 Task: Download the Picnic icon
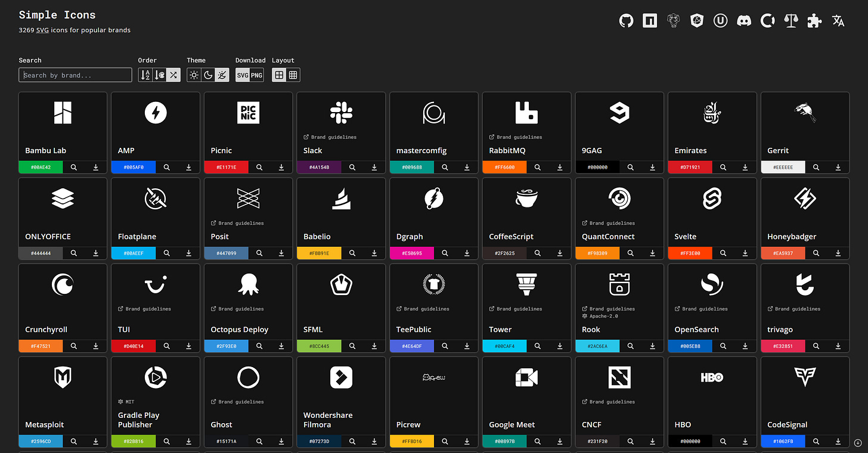point(281,167)
